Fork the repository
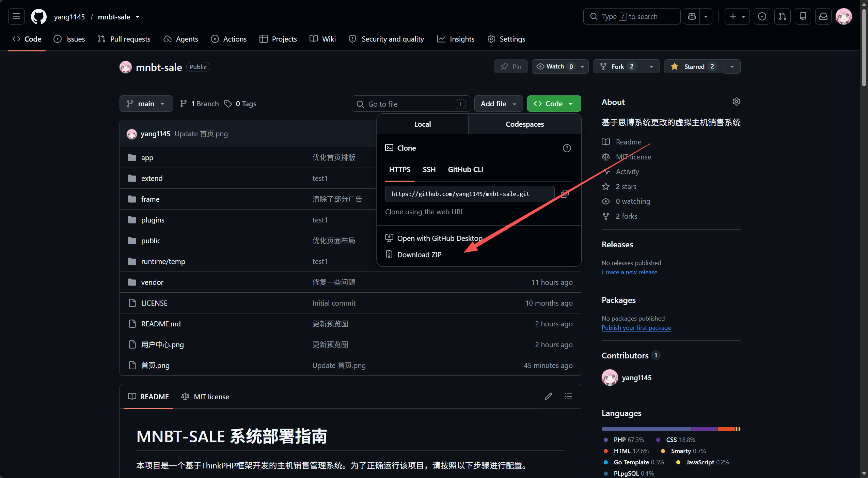The width and height of the screenshot is (868, 478). coord(618,66)
